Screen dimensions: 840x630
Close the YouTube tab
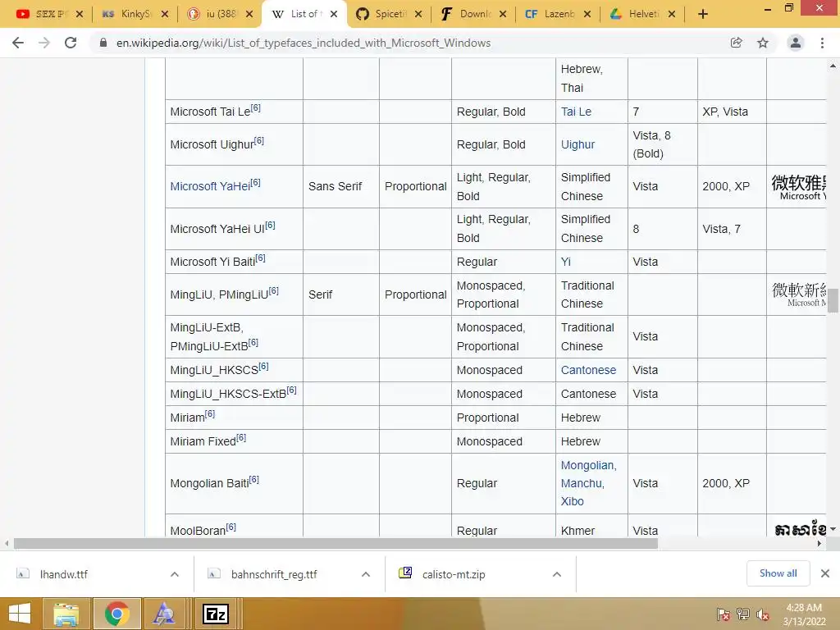[80, 14]
